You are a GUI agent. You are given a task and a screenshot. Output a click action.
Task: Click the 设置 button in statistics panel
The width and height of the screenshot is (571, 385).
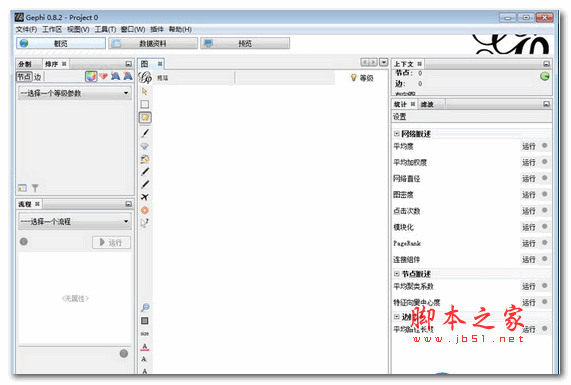pyautogui.click(x=399, y=117)
